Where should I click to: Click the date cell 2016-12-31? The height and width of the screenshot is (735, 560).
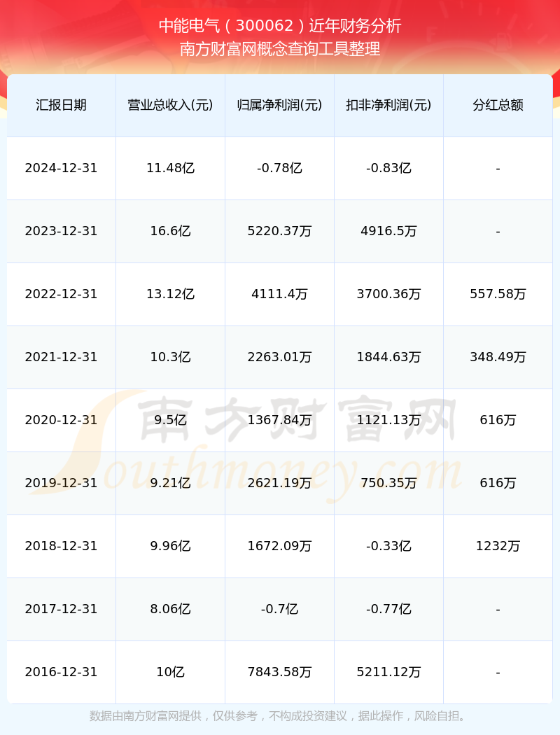coord(62,672)
